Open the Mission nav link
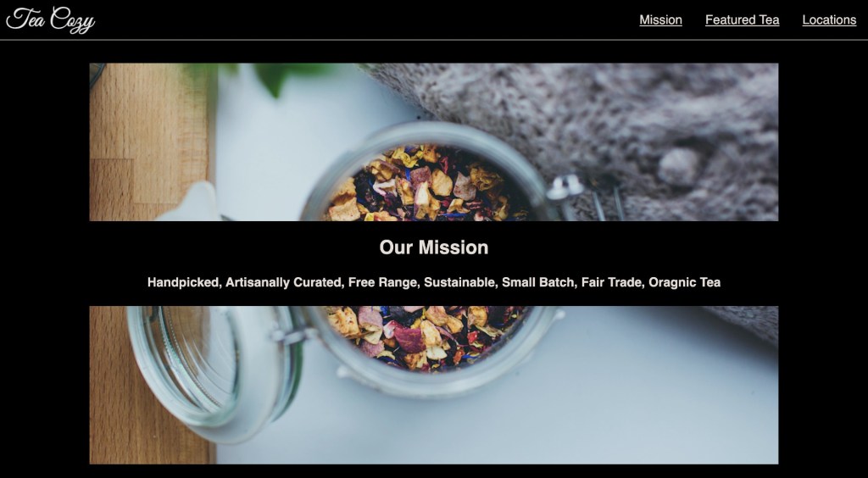 pyautogui.click(x=660, y=20)
